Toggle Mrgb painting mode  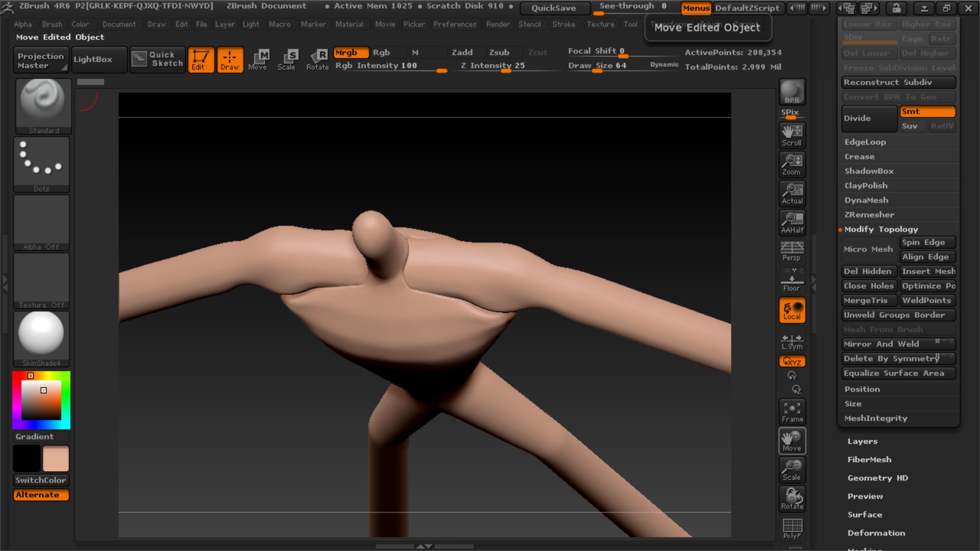click(x=351, y=53)
